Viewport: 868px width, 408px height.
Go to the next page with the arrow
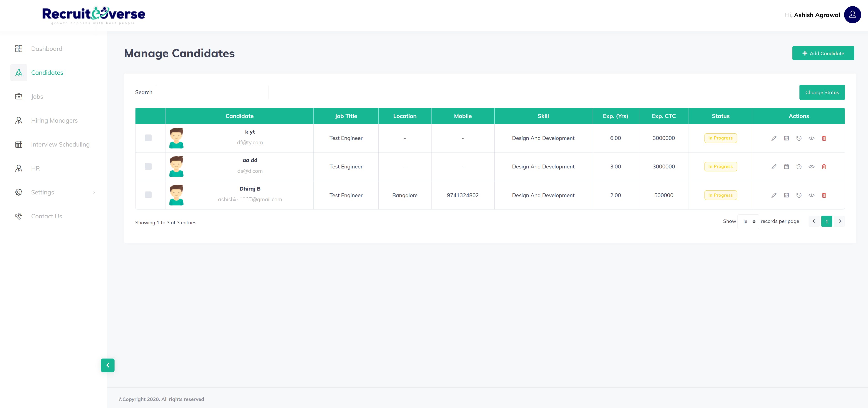click(840, 221)
